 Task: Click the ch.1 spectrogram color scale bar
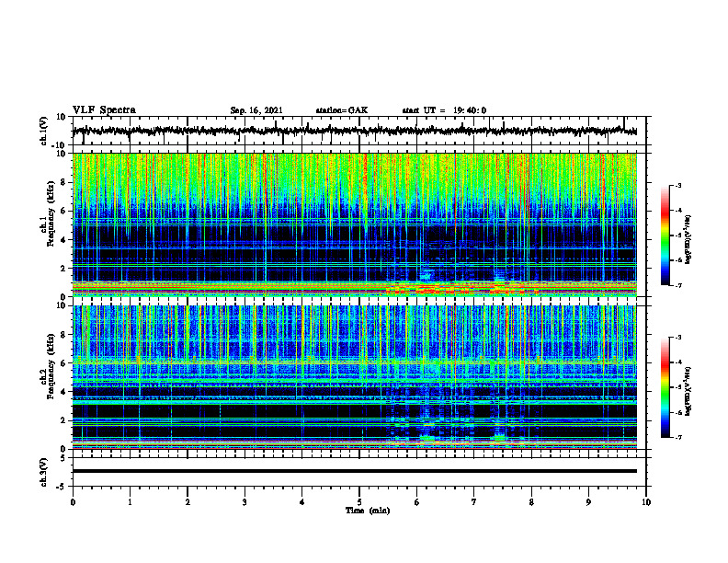click(x=665, y=236)
